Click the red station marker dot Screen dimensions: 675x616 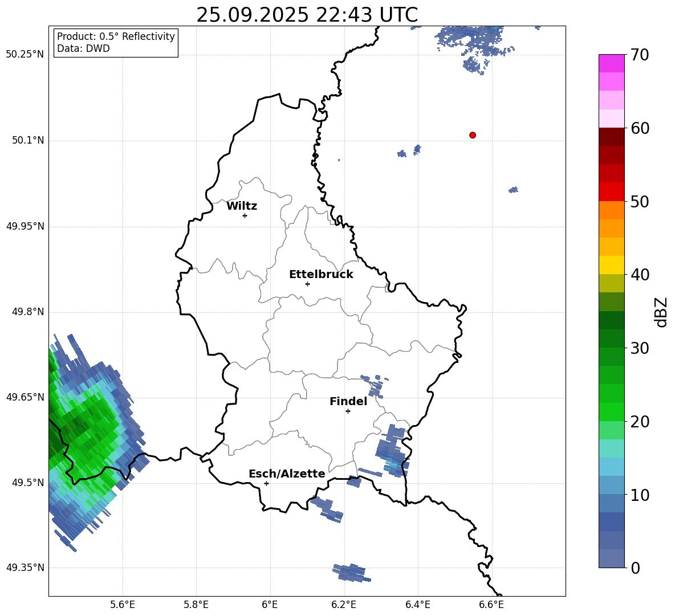point(473,135)
